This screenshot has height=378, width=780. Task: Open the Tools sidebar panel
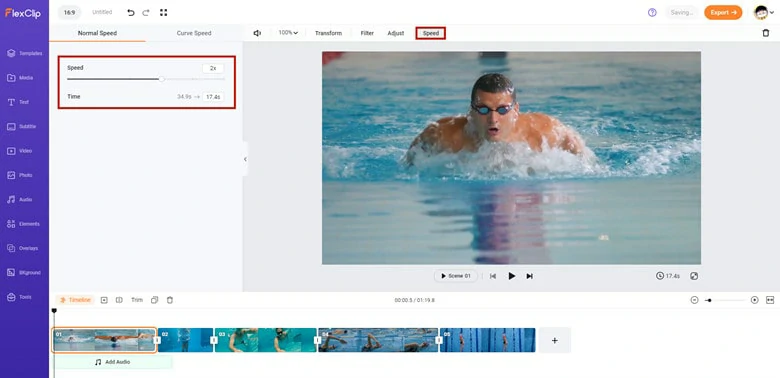point(19,297)
